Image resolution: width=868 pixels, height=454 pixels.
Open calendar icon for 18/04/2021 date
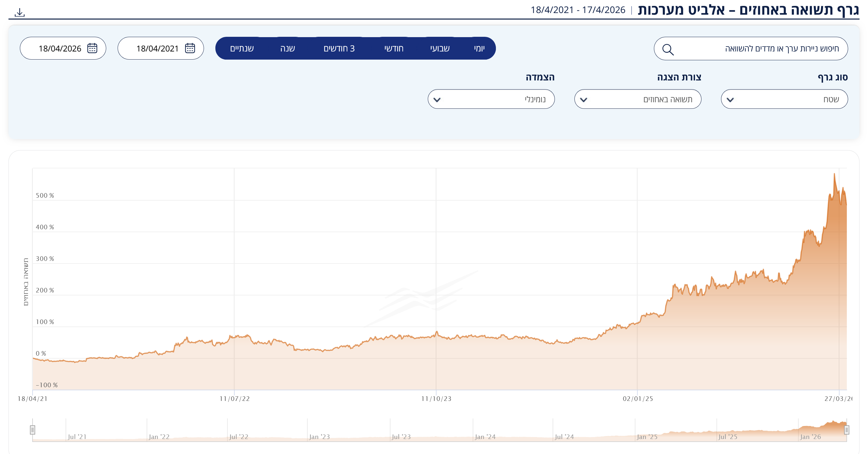190,48
